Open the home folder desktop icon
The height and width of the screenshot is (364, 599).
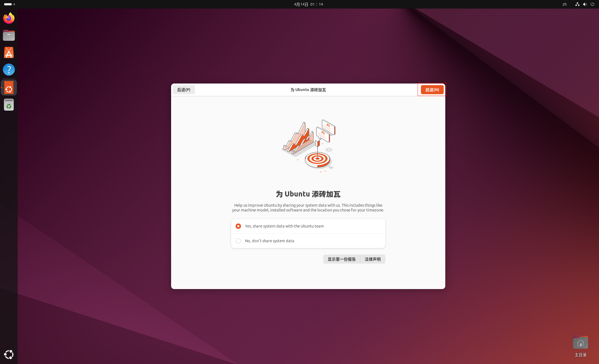pyautogui.click(x=580, y=343)
